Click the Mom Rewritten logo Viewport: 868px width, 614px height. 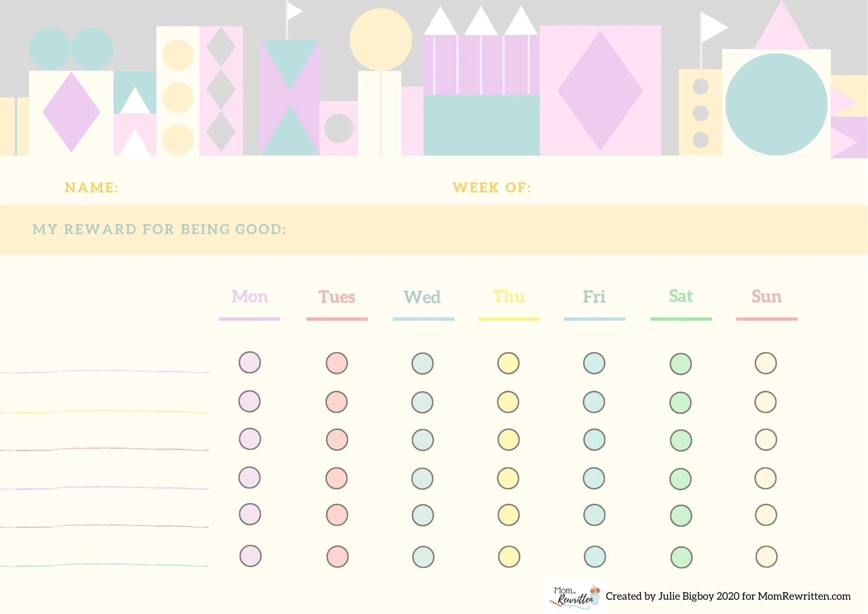pyautogui.click(x=575, y=596)
